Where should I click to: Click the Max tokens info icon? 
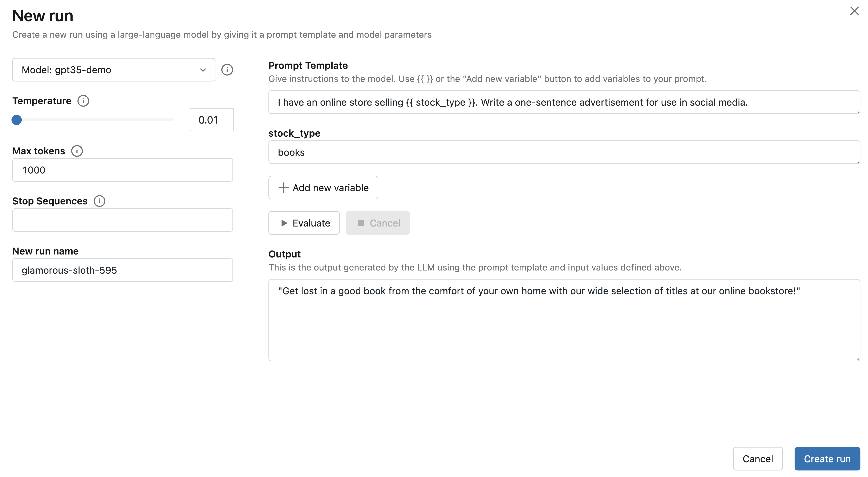77,151
